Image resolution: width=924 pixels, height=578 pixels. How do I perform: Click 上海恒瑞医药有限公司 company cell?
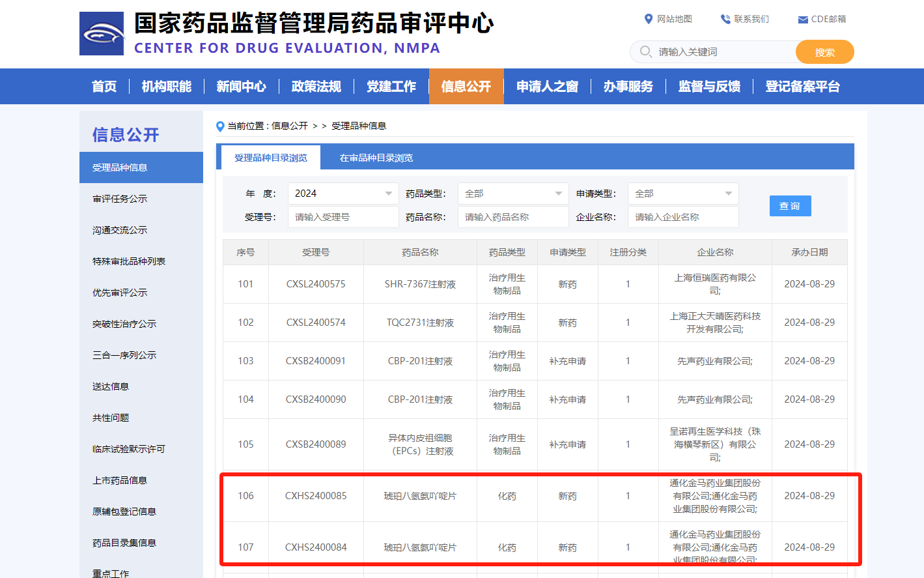click(x=715, y=284)
